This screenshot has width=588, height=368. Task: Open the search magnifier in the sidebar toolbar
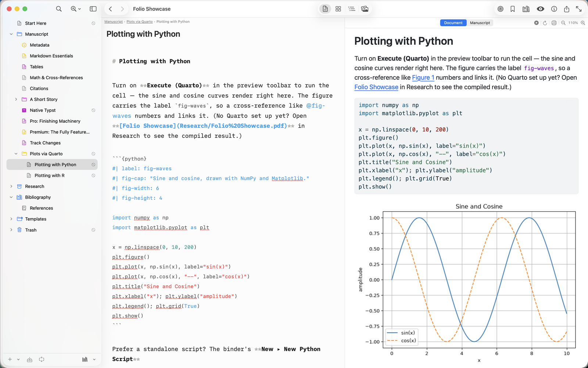click(x=59, y=9)
